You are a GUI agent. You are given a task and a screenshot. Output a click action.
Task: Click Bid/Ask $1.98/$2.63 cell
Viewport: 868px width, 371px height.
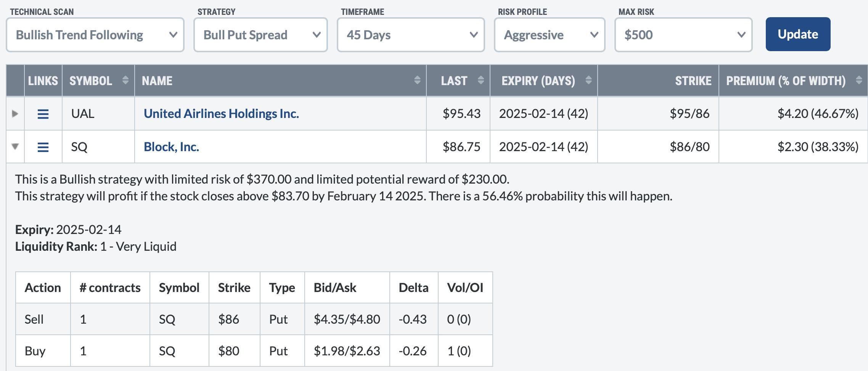(347, 351)
